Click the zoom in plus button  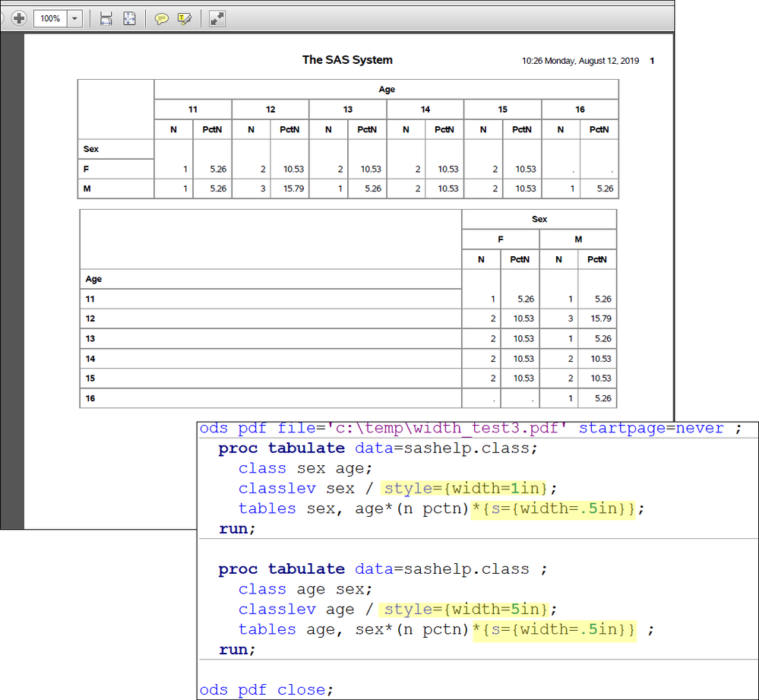[x=19, y=18]
